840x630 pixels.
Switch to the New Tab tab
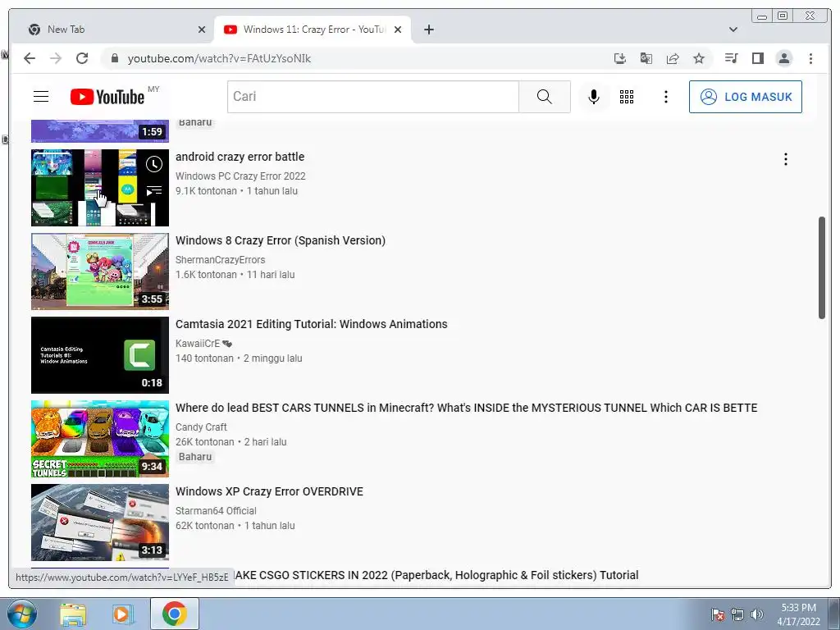(112, 30)
